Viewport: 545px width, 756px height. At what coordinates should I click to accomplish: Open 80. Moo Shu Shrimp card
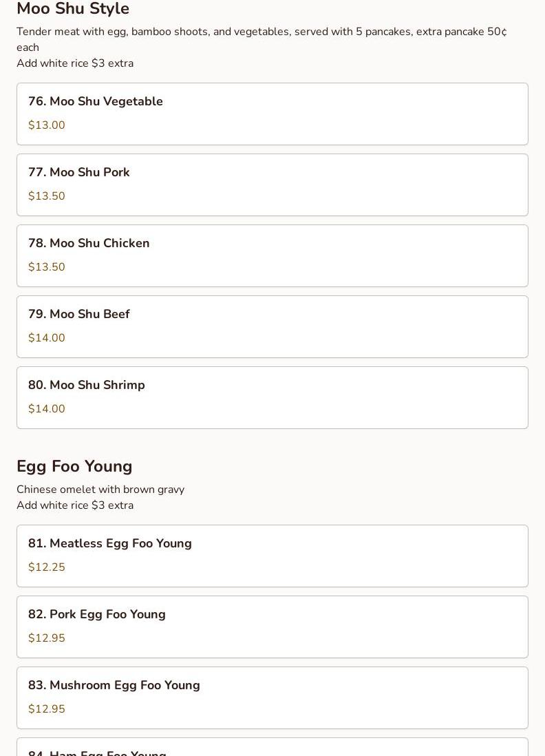click(272, 397)
